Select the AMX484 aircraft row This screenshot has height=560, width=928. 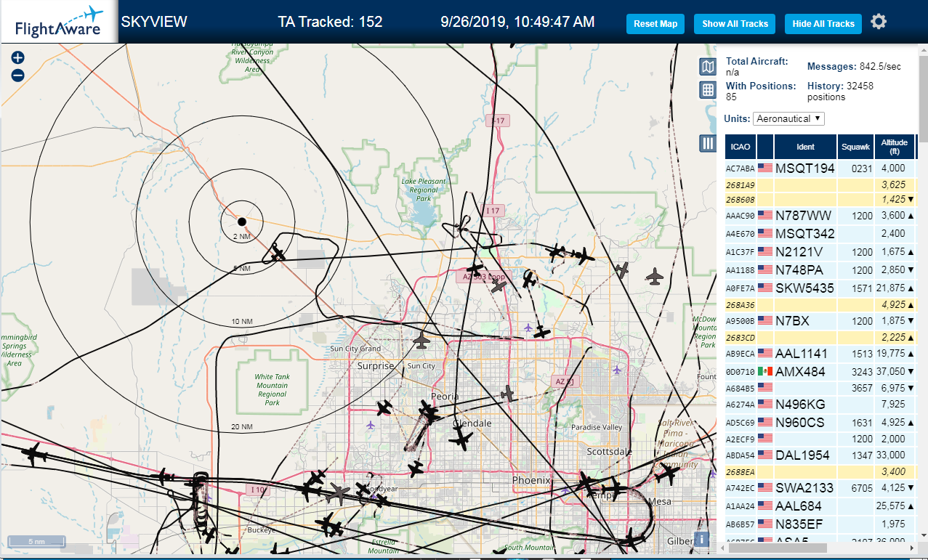click(821, 371)
